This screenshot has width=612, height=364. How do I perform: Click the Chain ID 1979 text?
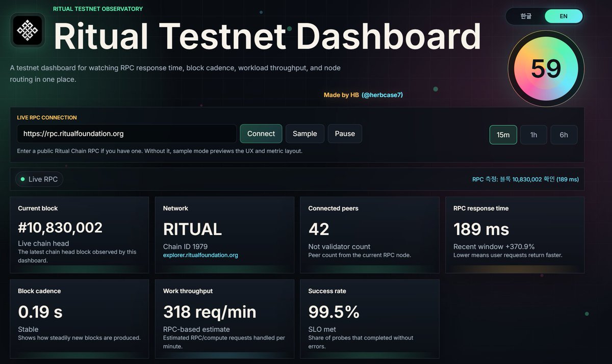pyautogui.click(x=185, y=246)
